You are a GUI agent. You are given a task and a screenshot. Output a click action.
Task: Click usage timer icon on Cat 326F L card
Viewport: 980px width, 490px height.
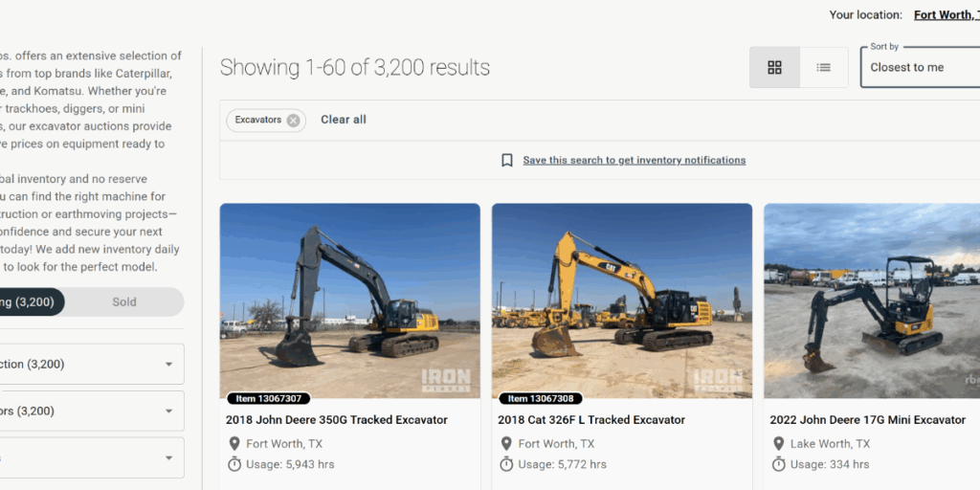coord(506,464)
